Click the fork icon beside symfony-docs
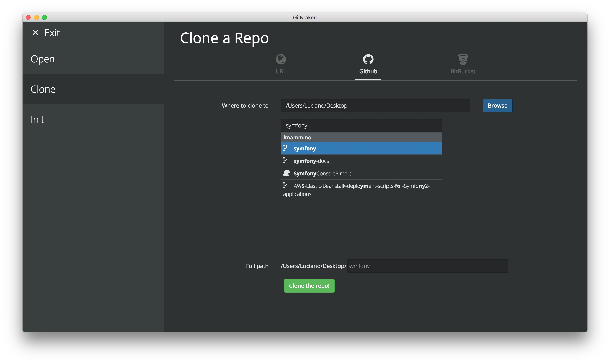Viewport: 610px width, 364px height. 285,160
